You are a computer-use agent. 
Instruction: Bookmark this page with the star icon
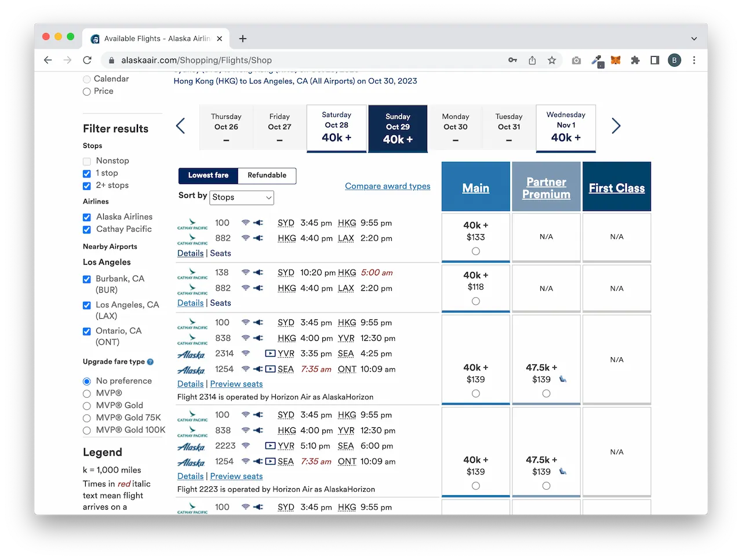point(552,60)
